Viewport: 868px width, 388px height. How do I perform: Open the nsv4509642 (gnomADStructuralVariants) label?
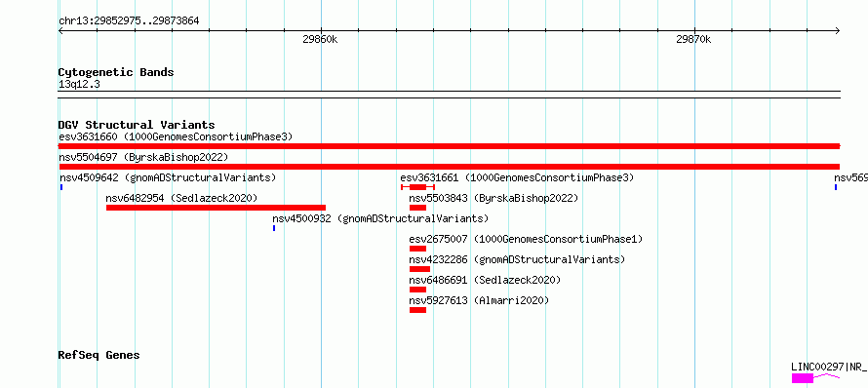(168, 177)
